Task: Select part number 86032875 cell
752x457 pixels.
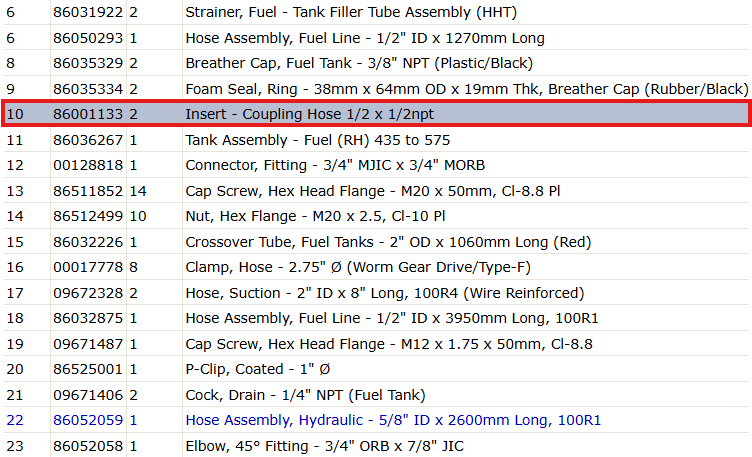Action: click(x=88, y=318)
